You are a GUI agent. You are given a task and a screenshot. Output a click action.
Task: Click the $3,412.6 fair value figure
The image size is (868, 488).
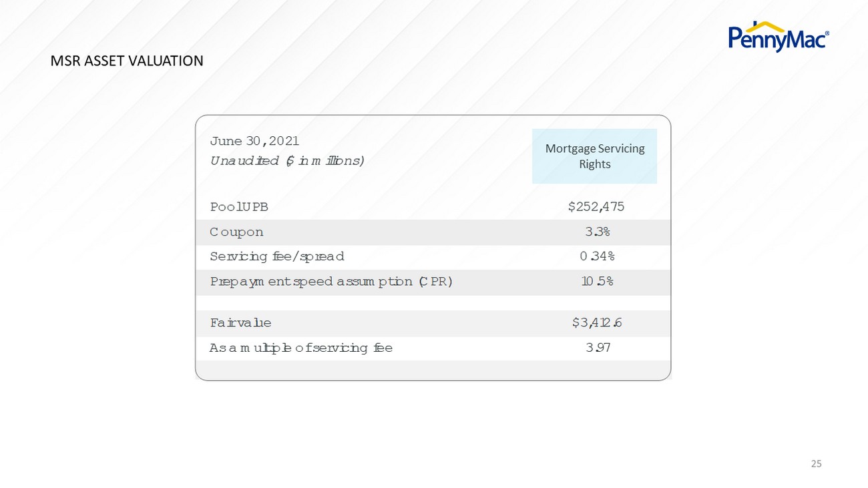pos(596,323)
